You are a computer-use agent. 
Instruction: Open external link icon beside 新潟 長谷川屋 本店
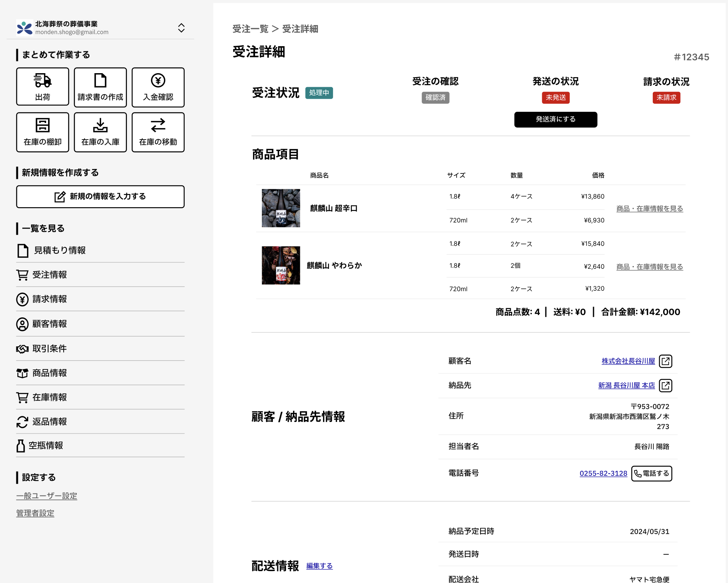coord(666,385)
